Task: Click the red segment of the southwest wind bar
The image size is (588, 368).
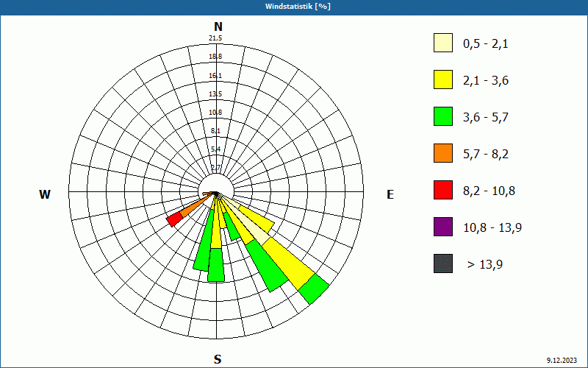Action: pyautogui.click(x=175, y=219)
